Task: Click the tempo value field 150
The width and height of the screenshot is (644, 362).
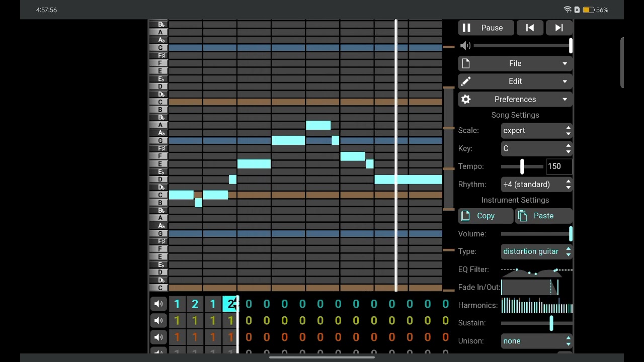Action: tap(559, 166)
